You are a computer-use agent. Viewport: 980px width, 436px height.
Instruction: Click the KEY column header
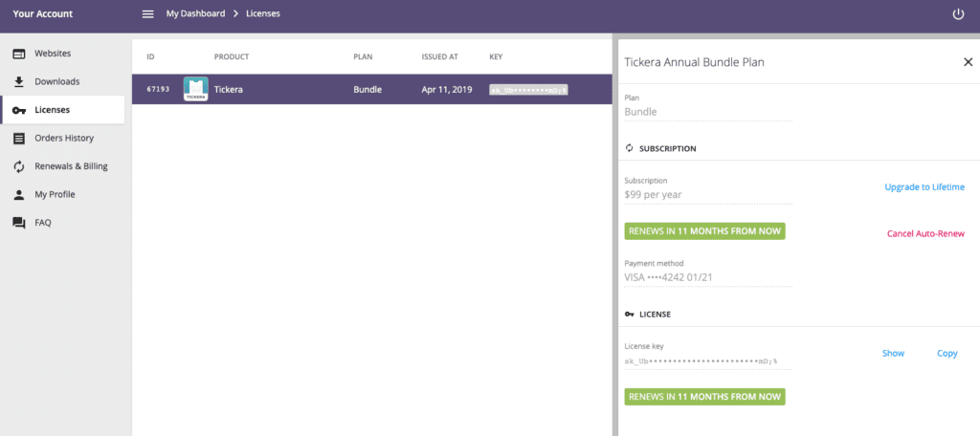click(x=496, y=56)
